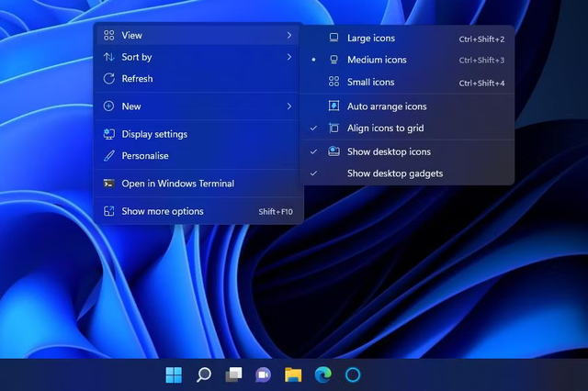Click the Ctrl+Shift+2 shortcut text

pos(481,39)
